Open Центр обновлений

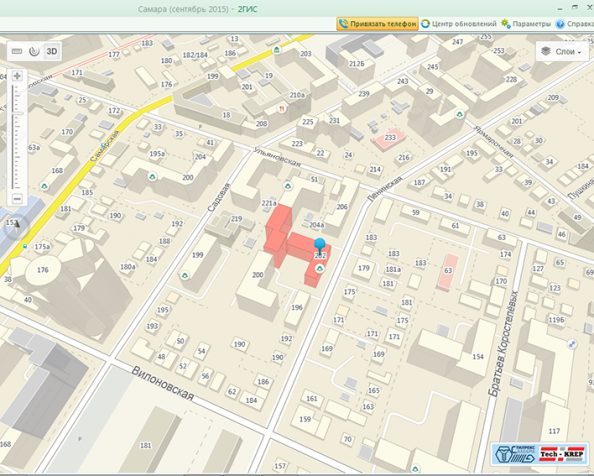pyautogui.click(x=458, y=24)
